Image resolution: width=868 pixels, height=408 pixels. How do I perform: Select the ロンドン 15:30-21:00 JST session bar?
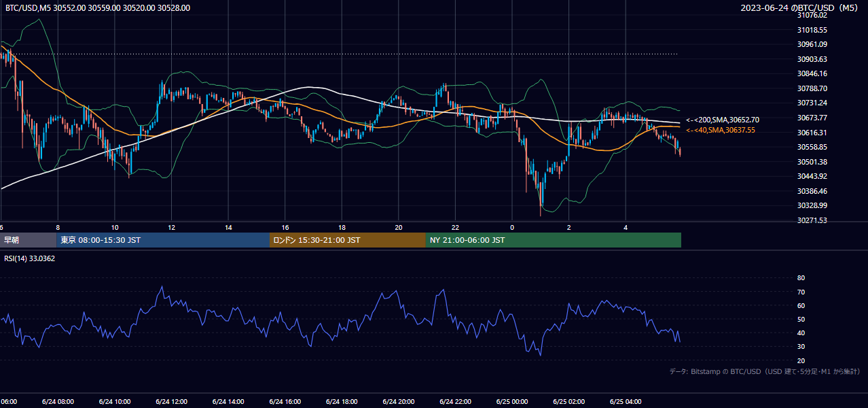(x=348, y=240)
